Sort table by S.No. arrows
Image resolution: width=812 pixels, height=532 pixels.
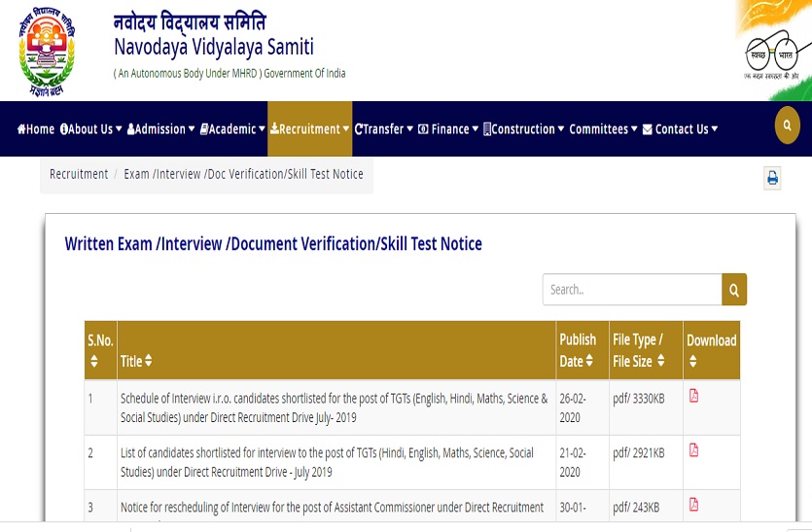(93, 361)
